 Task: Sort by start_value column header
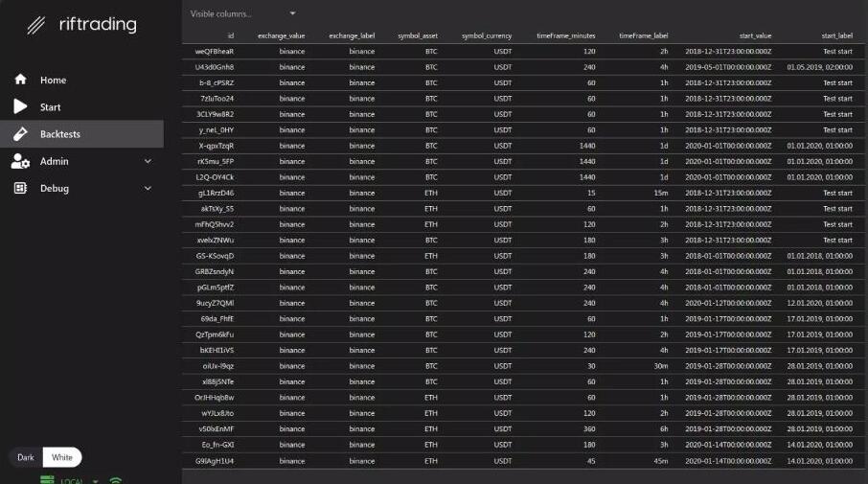755,35
